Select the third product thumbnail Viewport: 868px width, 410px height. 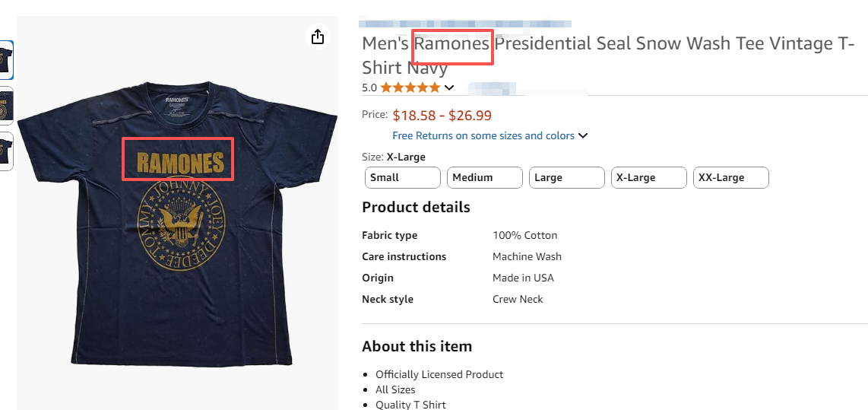tap(6, 151)
